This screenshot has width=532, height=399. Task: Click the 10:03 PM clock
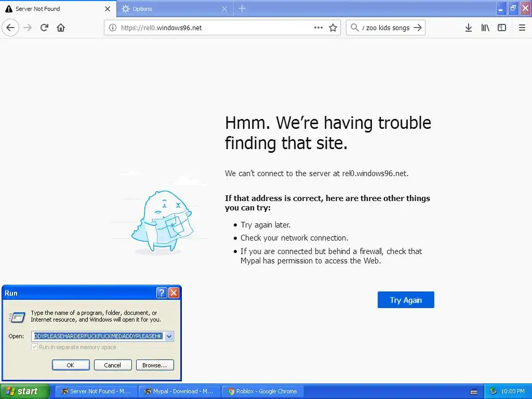click(x=513, y=392)
